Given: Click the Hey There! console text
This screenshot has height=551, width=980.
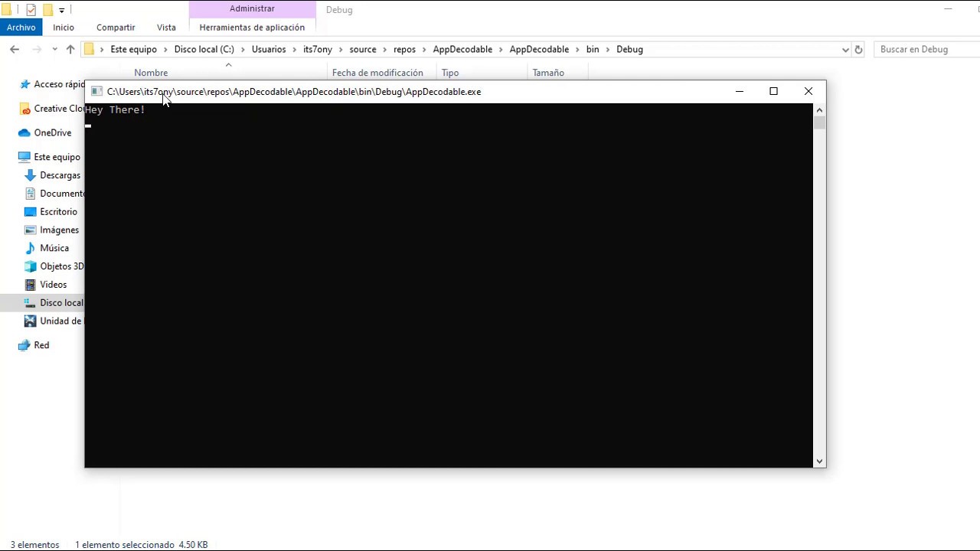Looking at the screenshot, I should [115, 109].
